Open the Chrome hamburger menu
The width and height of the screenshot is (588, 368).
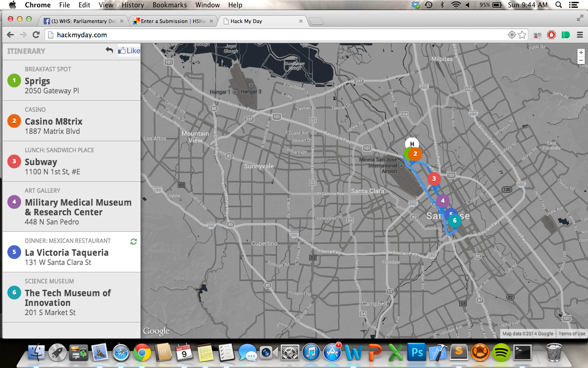coord(579,35)
